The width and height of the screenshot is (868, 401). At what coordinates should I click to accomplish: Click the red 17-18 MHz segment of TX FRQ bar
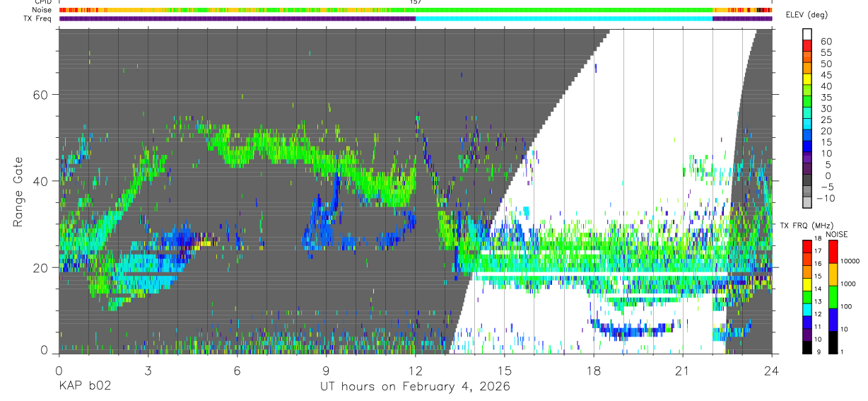pyautogui.click(x=807, y=246)
